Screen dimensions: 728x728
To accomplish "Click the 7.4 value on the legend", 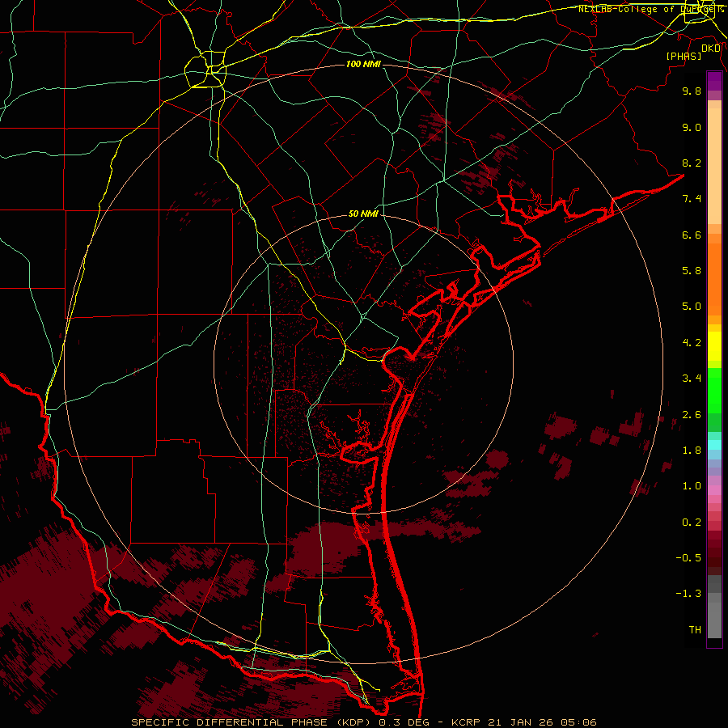I will [x=692, y=199].
